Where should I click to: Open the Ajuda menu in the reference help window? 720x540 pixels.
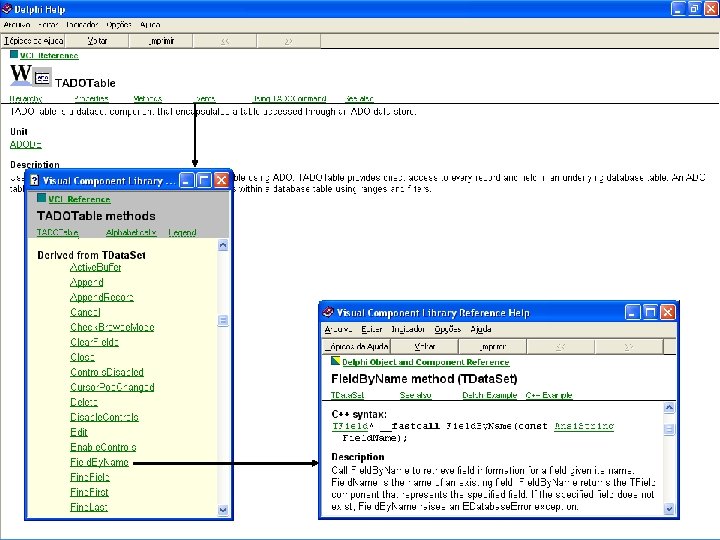click(481, 329)
